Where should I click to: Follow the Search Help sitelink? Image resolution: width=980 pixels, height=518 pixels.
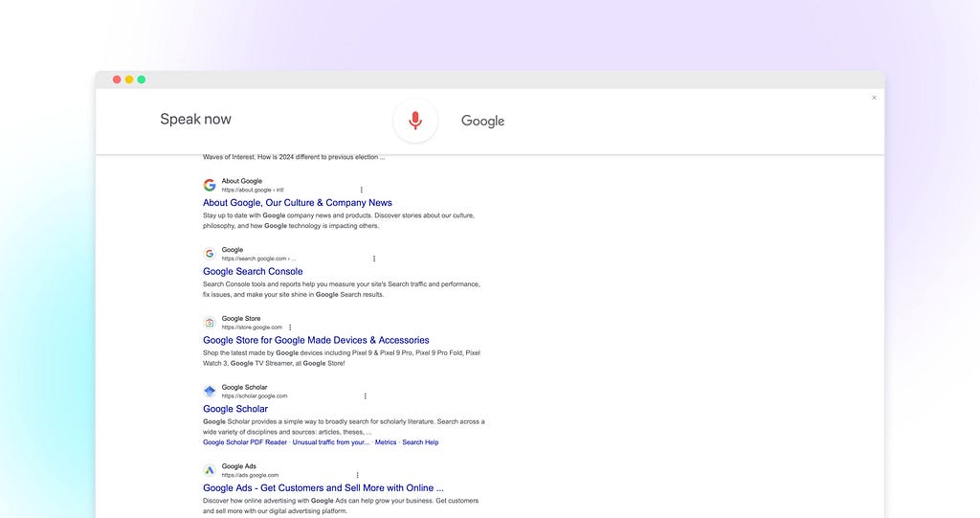pos(420,442)
